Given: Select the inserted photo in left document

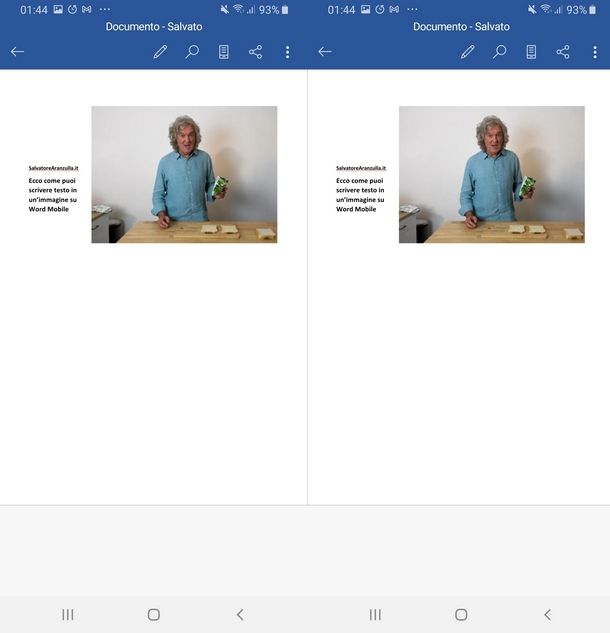Looking at the screenshot, I should click(x=184, y=174).
